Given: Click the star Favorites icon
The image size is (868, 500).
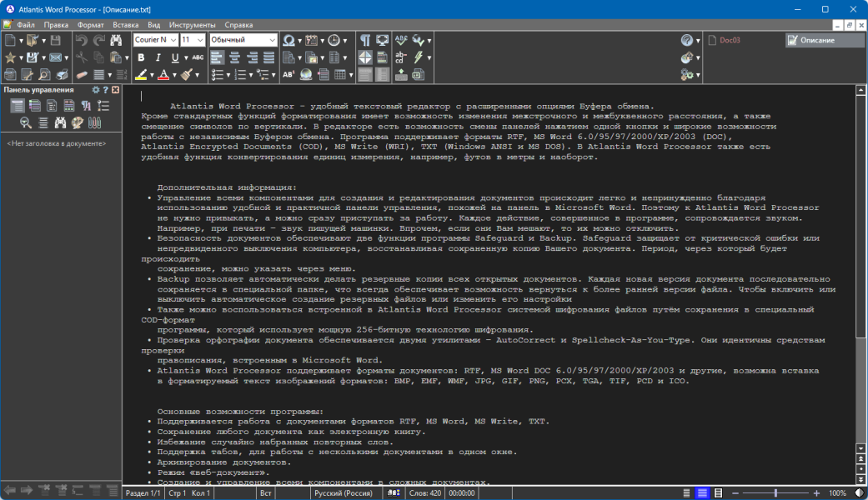Looking at the screenshot, I should point(10,57).
